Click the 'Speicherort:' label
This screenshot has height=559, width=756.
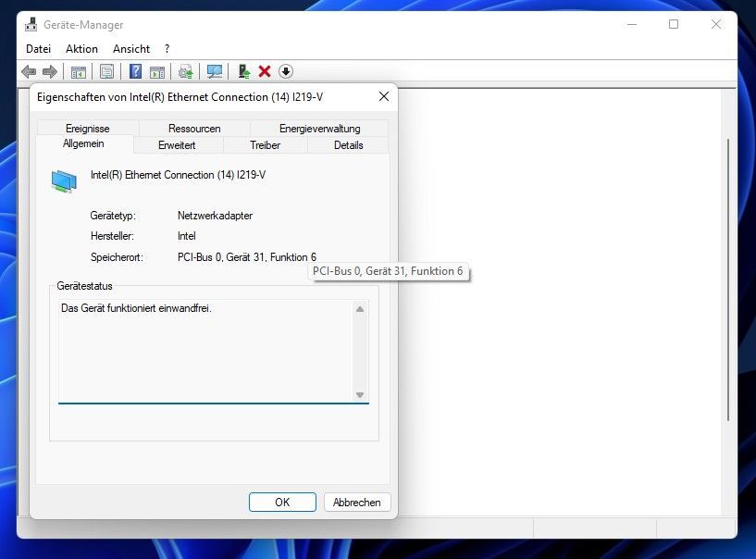(x=117, y=257)
